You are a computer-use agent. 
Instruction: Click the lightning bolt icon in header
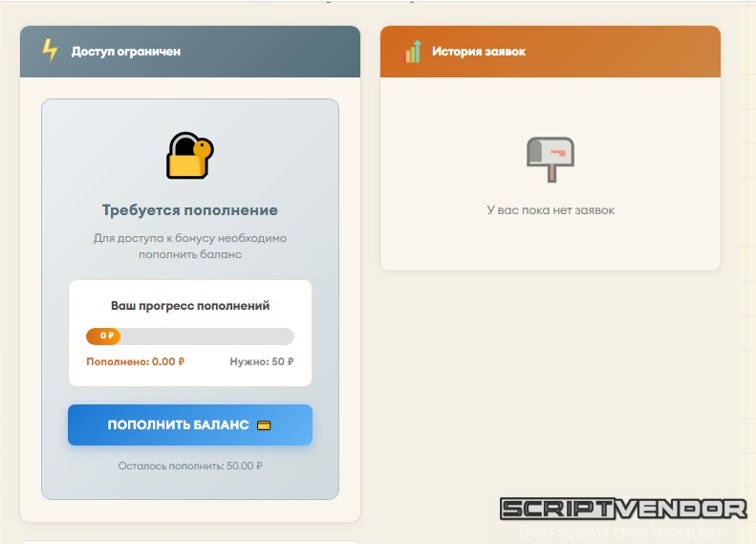(x=50, y=51)
